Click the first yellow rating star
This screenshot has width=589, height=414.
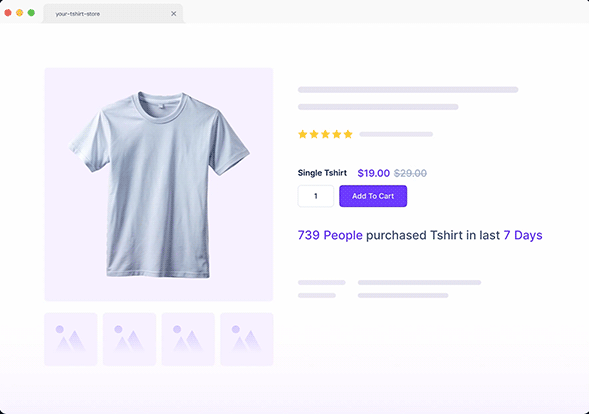click(x=302, y=134)
